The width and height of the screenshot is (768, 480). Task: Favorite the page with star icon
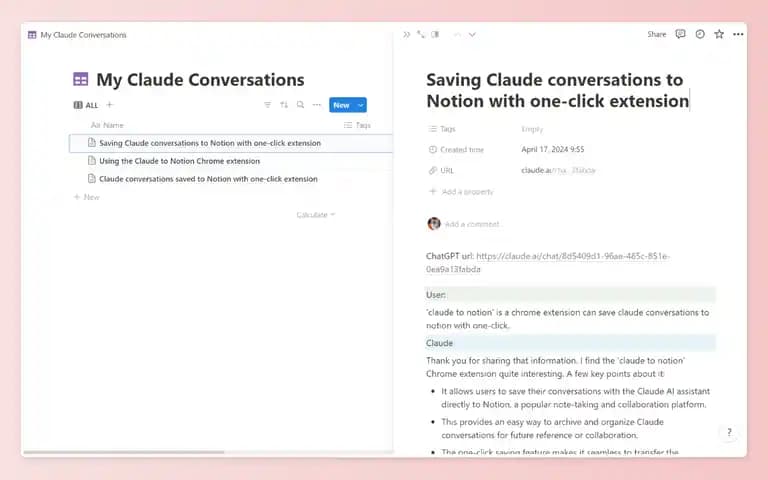(x=719, y=34)
